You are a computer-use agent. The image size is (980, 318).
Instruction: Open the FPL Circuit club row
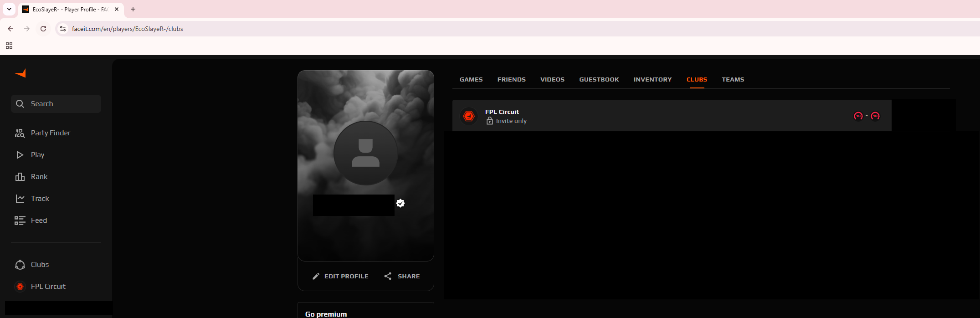point(672,116)
